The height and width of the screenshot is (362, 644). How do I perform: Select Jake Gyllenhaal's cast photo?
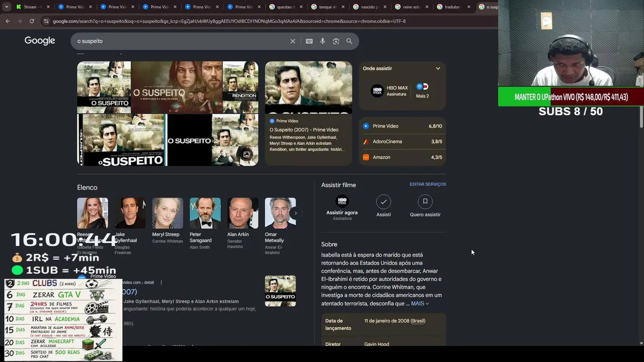pyautogui.click(x=130, y=213)
